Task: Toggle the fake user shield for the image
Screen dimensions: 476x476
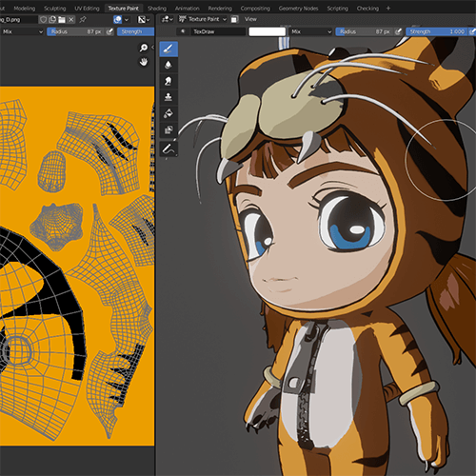Action: 44,20
